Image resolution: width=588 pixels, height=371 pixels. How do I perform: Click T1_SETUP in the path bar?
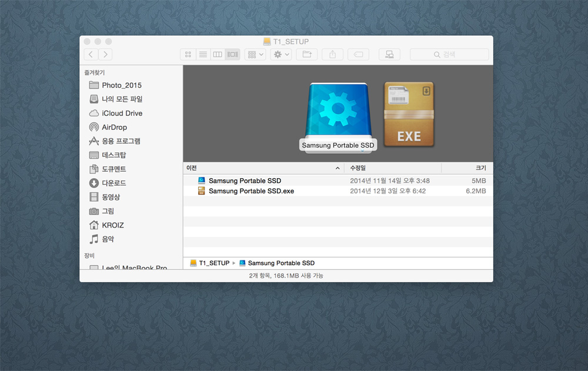(x=213, y=263)
